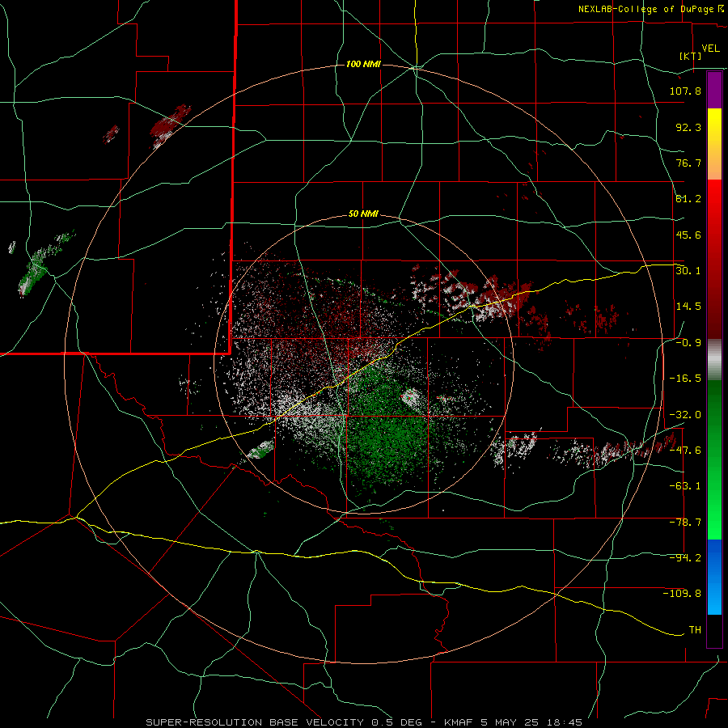Viewport: 728px width, 728px height.
Task: Click the -16.5 velocity scale value
Action: tap(685, 379)
